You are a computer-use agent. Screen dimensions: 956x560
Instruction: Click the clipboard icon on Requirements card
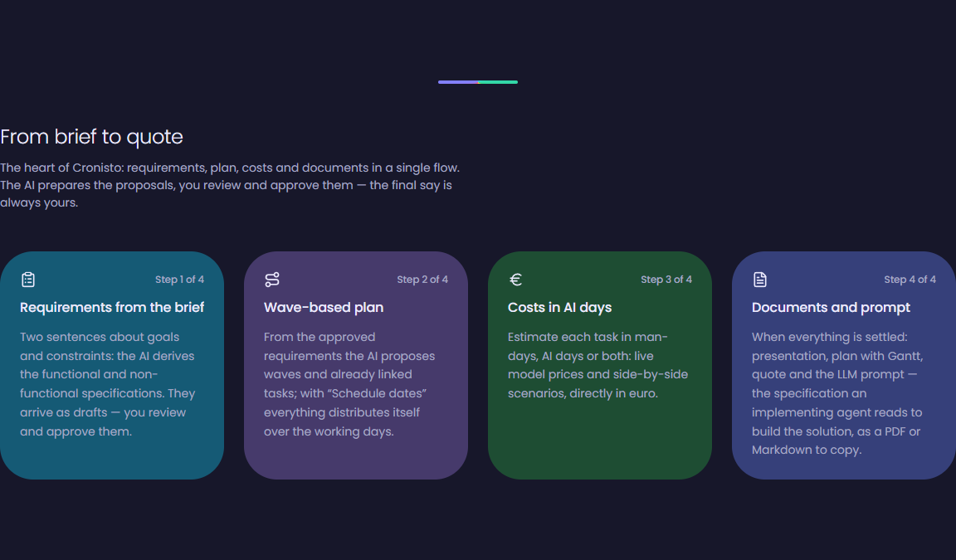(x=28, y=279)
